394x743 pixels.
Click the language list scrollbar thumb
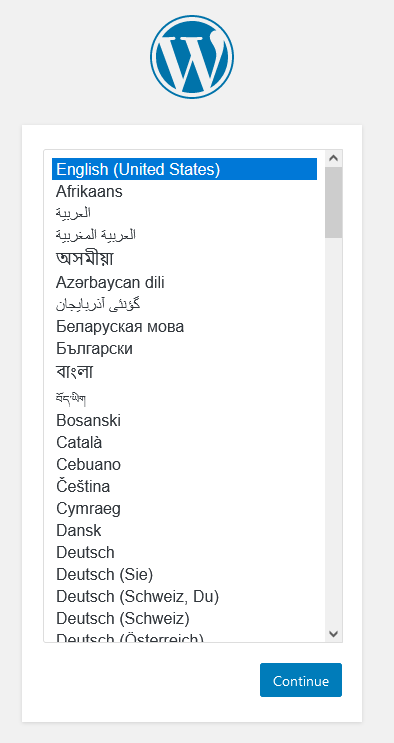333,202
